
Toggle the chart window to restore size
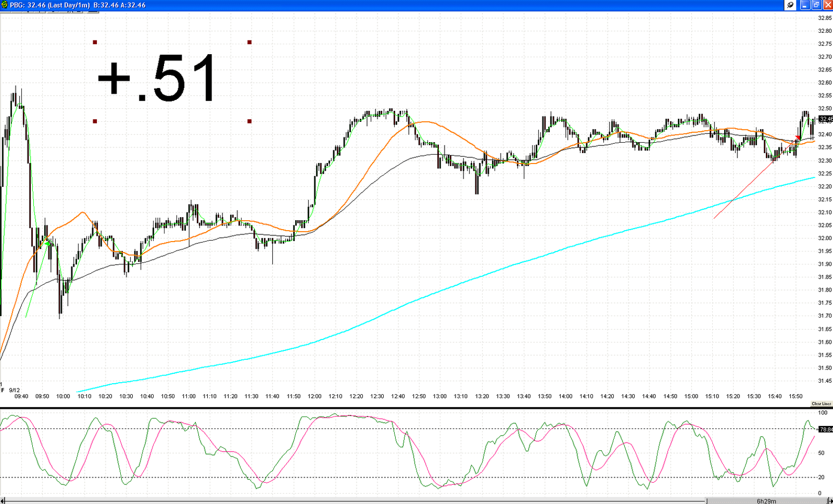[816, 5]
